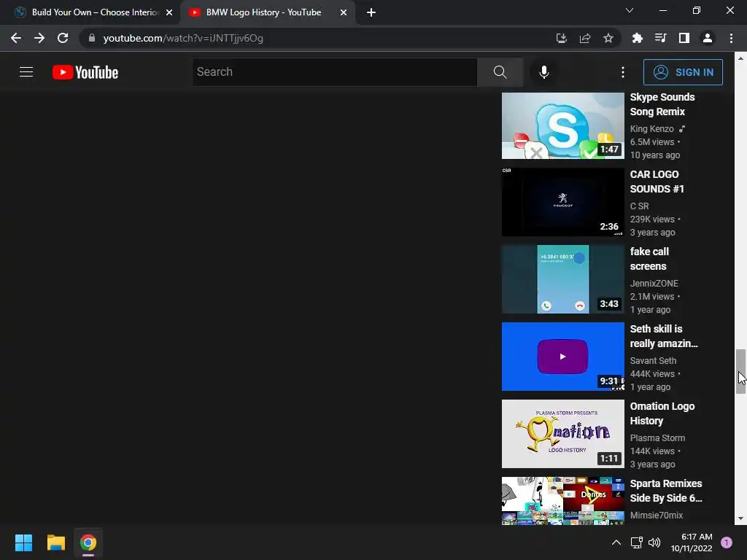Click the SIGN IN button
The image size is (747, 560).
(683, 72)
